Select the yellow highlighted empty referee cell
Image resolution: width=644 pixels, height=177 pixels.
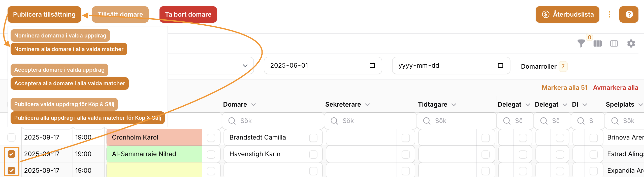154,170
